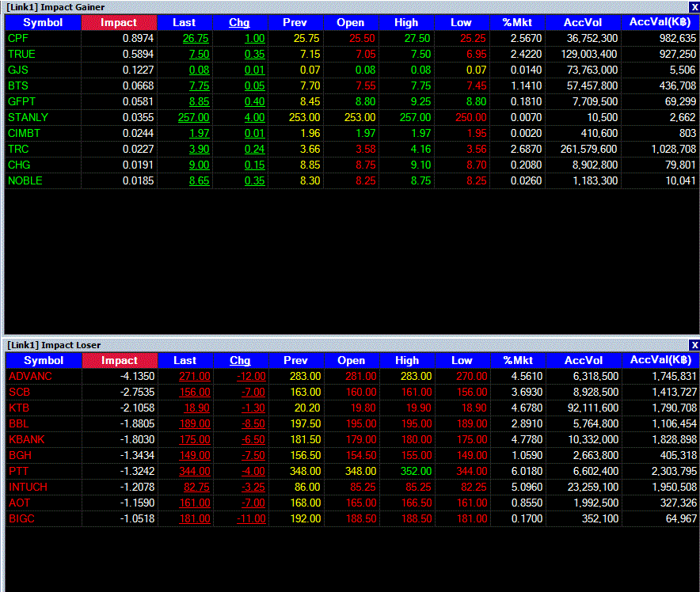Select the CHG symbol

coord(19,165)
